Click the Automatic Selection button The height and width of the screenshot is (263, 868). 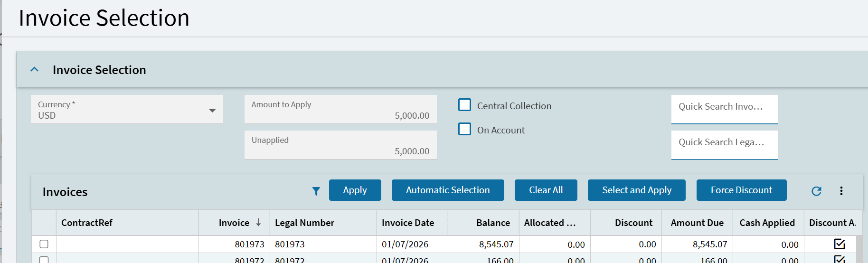[x=447, y=190]
